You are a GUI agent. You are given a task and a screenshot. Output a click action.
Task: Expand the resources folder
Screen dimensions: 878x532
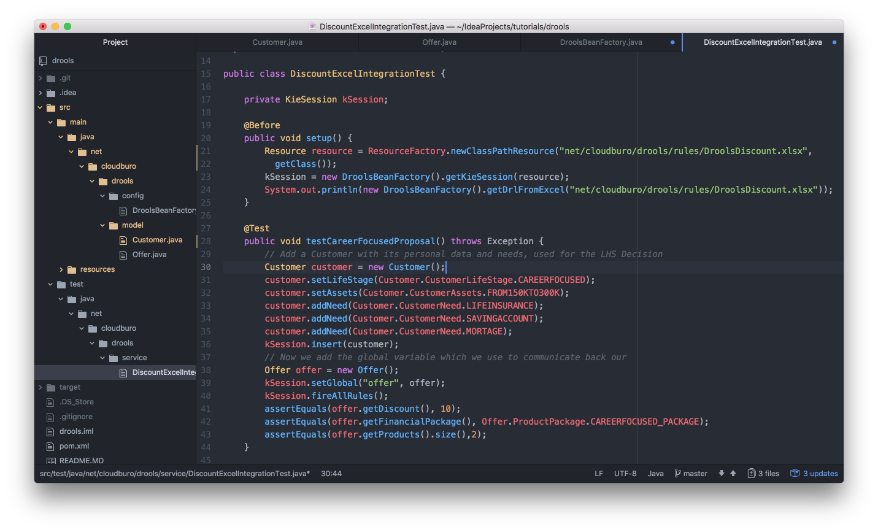pyautogui.click(x=61, y=269)
